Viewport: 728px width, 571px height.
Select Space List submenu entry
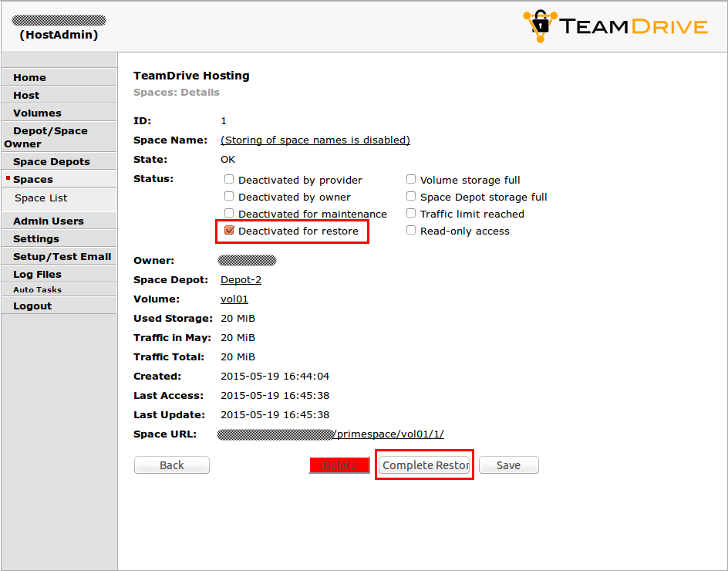[x=41, y=198]
